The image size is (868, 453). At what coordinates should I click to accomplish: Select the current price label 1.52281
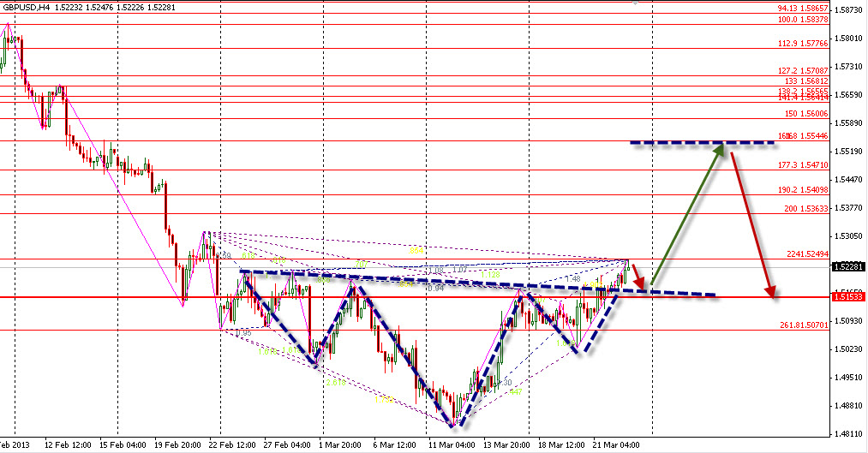pyautogui.click(x=847, y=266)
